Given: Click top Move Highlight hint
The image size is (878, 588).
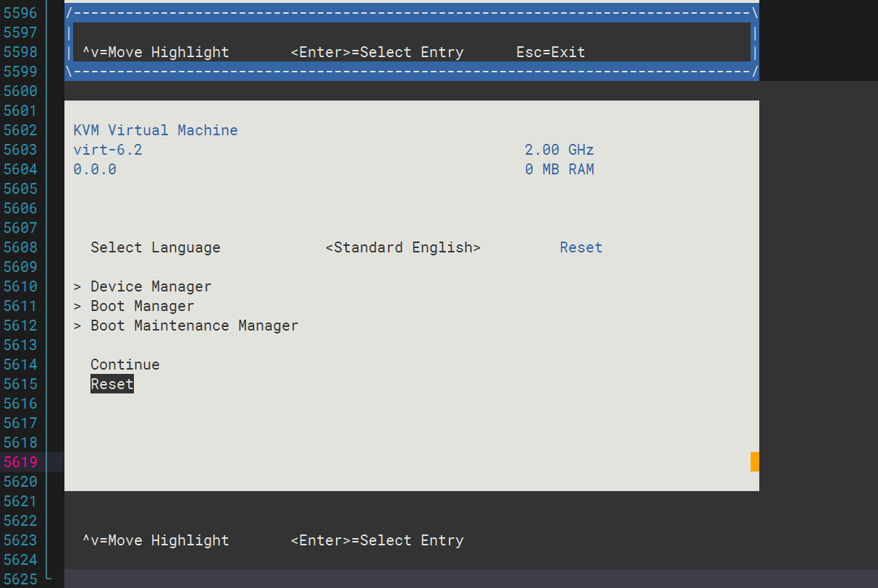Looking at the screenshot, I should click(156, 52).
